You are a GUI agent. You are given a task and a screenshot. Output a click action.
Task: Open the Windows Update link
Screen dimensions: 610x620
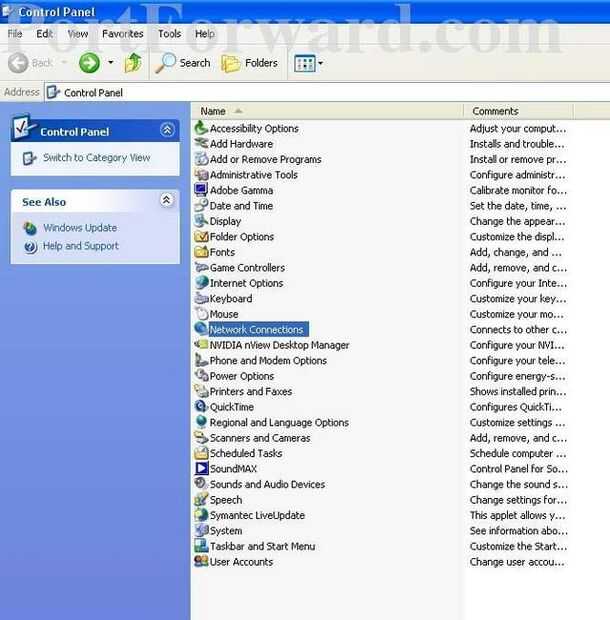(x=80, y=228)
